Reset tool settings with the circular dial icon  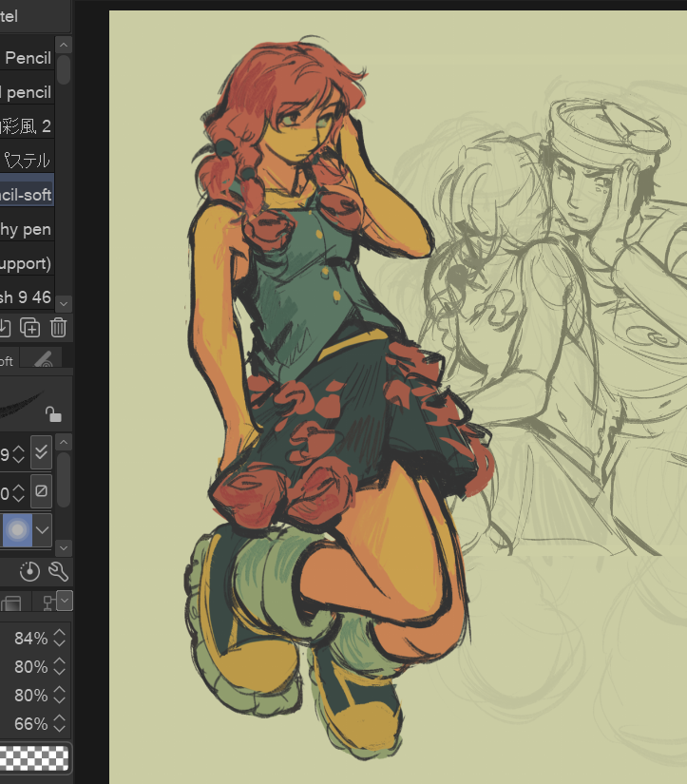[29, 571]
